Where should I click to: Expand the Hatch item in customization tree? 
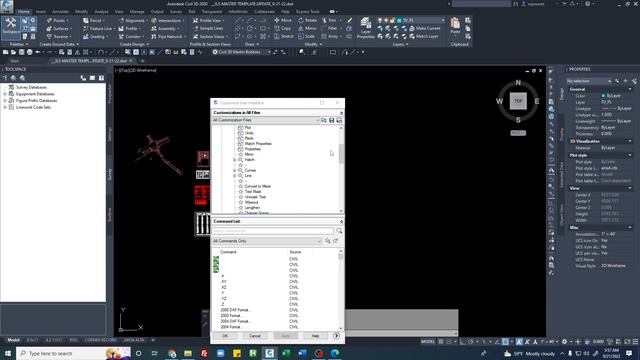pyautogui.click(x=235, y=160)
